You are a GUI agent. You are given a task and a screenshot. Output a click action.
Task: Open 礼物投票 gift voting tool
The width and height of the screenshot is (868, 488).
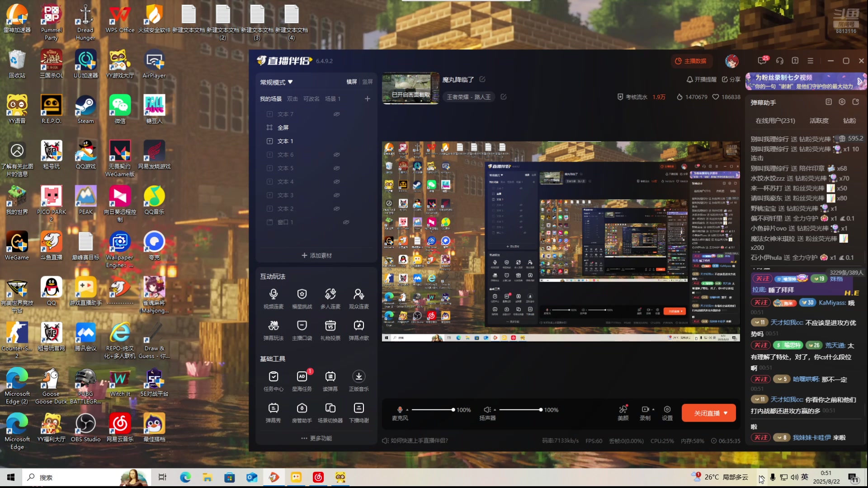(330, 330)
